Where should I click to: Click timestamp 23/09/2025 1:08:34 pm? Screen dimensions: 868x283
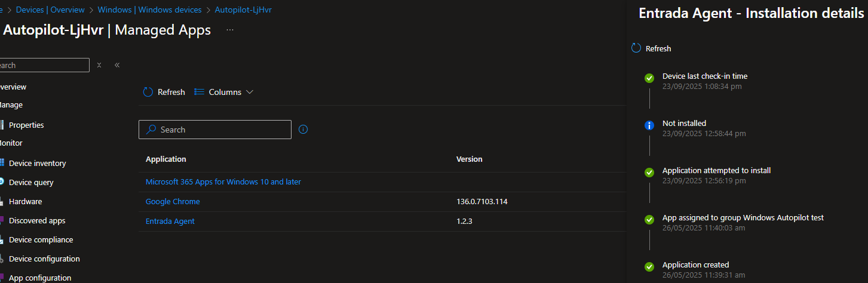coord(702,86)
